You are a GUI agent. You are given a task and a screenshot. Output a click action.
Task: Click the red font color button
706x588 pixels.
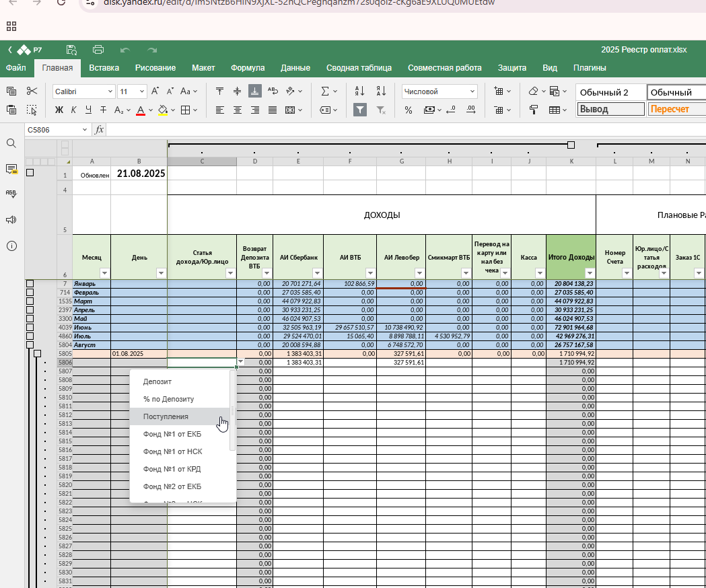coord(141,110)
